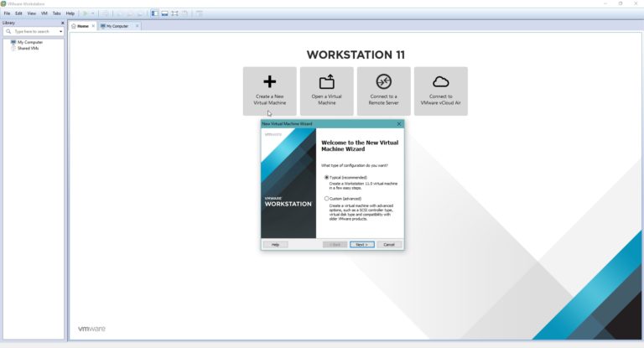Toggle the Show library sidebar toolbar icon
The image size is (644, 348).
click(x=154, y=13)
